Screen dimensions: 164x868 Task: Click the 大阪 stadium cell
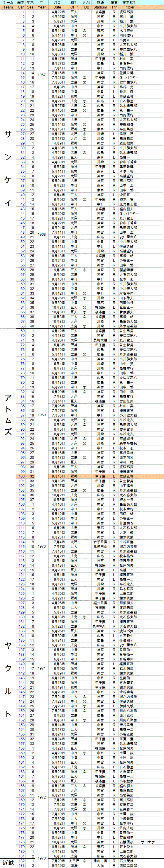pos(100,865)
